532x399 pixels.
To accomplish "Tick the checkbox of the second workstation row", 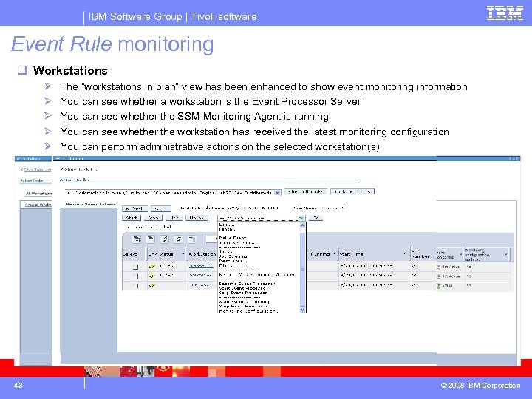I will [x=135, y=276].
